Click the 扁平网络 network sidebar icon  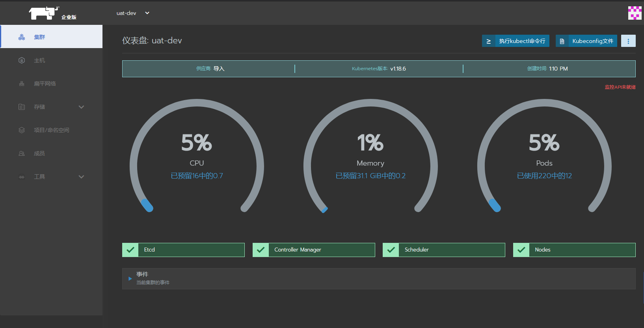(22, 84)
